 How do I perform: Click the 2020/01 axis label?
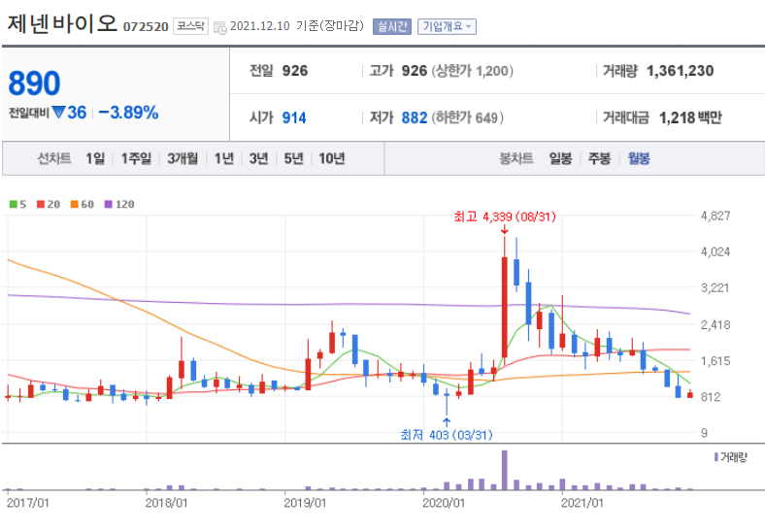coord(444,503)
